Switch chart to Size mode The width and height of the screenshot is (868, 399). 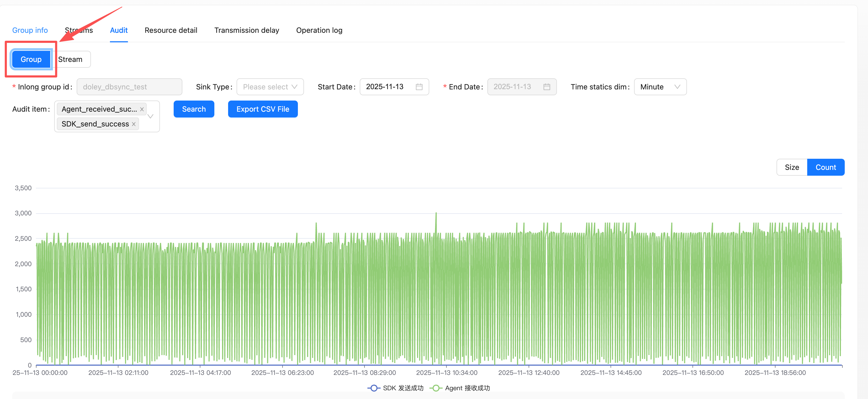pos(792,167)
